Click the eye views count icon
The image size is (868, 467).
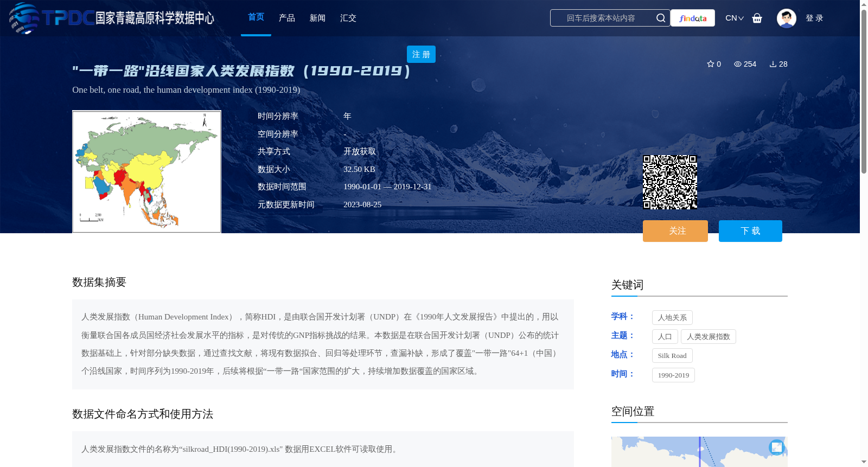coord(738,64)
